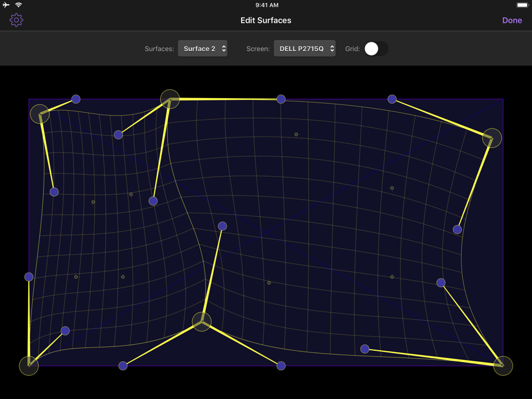This screenshot has width=532, height=399.
Task: Click the blue handle left of bottom-right anchor
Action: point(365,349)
